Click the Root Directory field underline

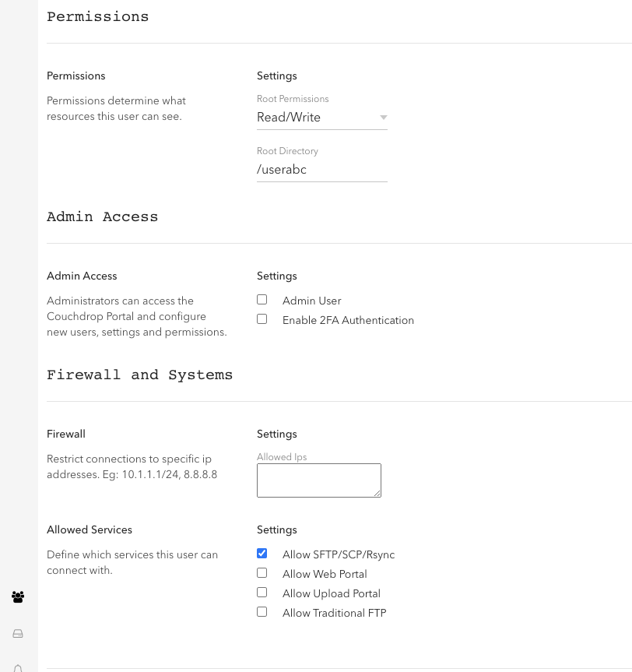point(322,180)
